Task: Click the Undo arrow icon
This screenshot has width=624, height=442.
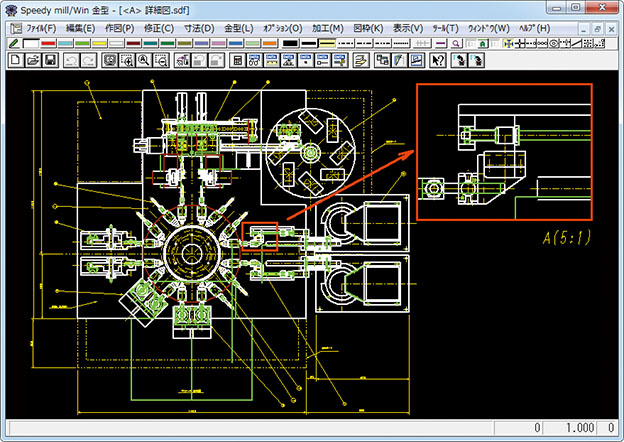Action: pos(71,61)
